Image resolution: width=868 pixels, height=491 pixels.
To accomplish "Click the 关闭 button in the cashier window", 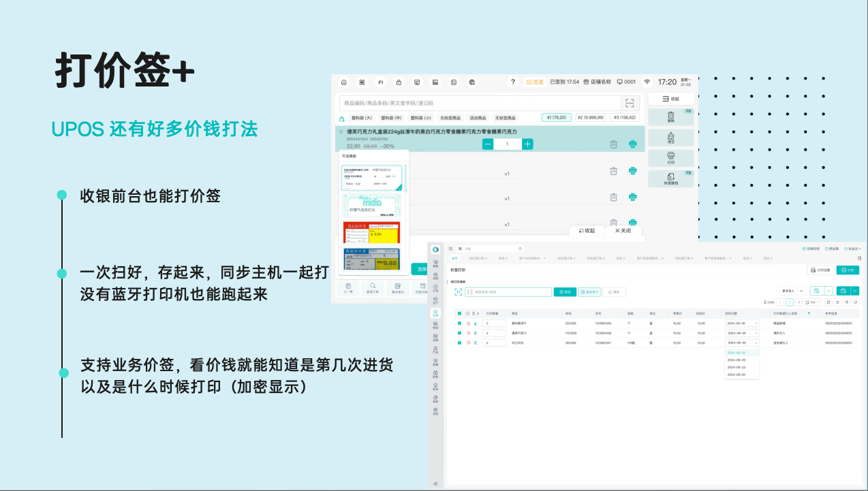I will click(x=623, y=231).
